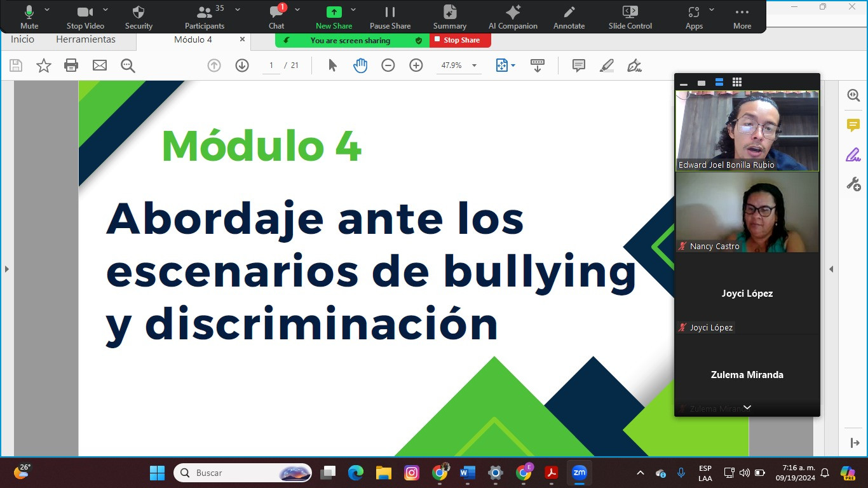Click the print icon in PDF toolbar
The height and width of the screenshot is (488, 868).
pos(71,65)
